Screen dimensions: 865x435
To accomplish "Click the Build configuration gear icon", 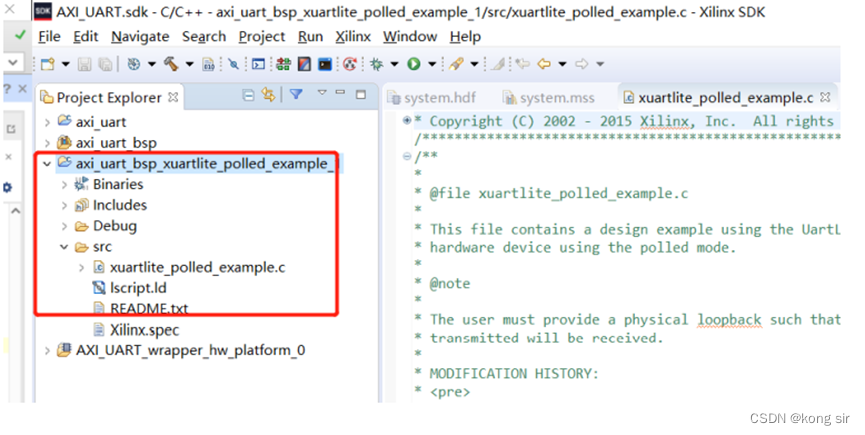I will (134, 64).
